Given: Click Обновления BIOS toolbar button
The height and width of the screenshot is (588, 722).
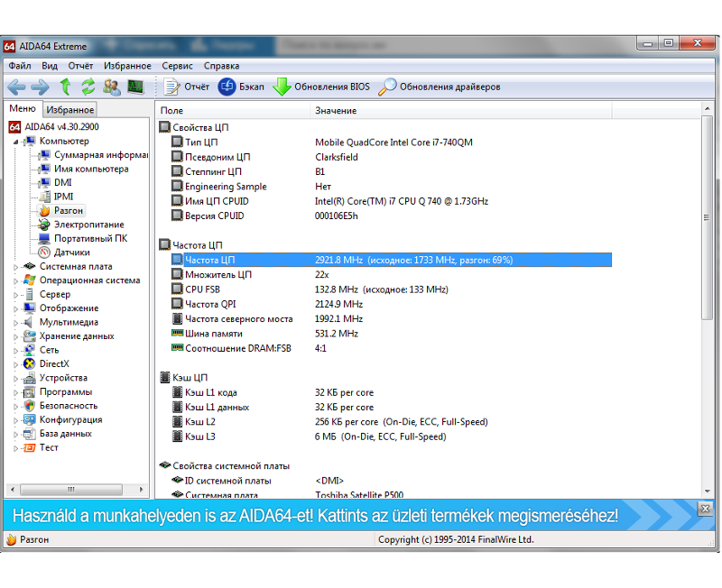Looking at the screenshot, I should click(x=321, y=87).
